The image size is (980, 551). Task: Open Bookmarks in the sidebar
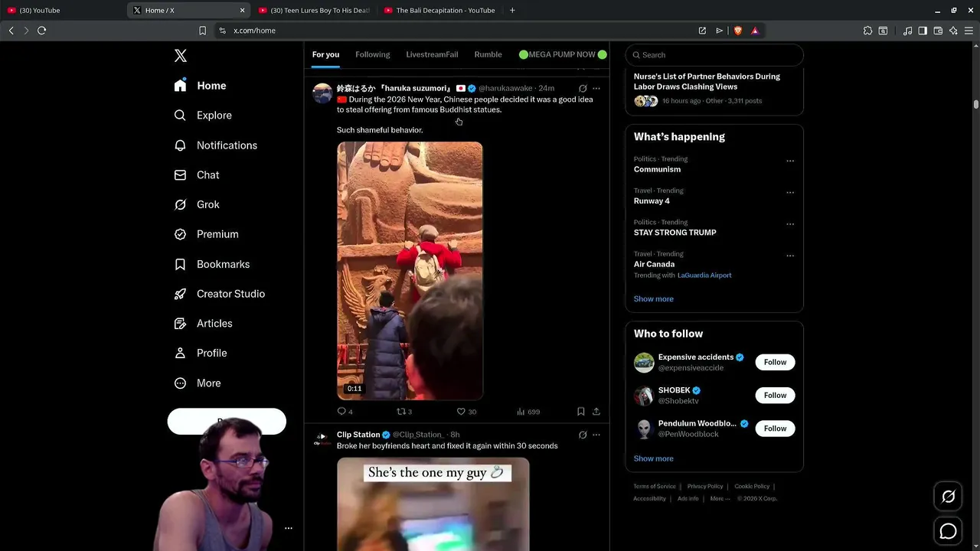pos(212,264)
